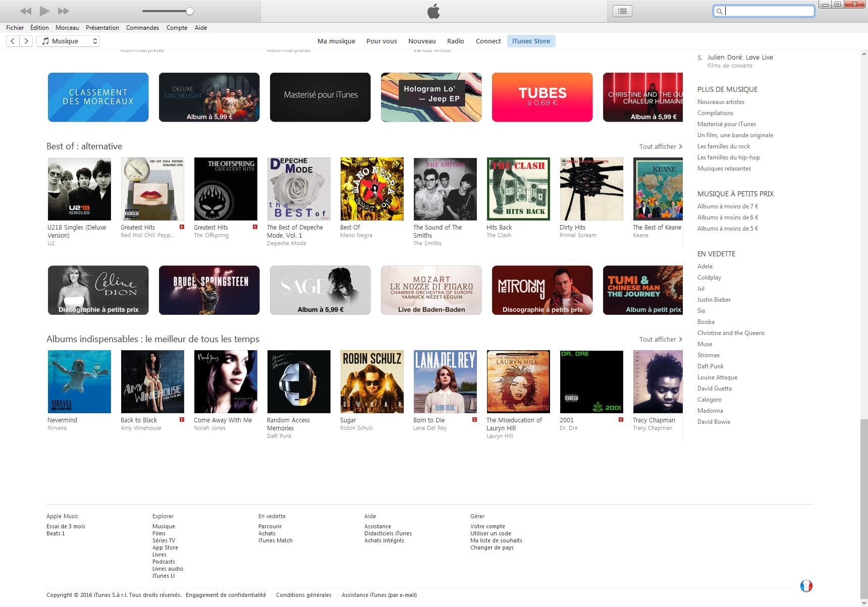Select the Ma musique tab
The width and height of the screenshot is (868, 607).
(336, 41)
